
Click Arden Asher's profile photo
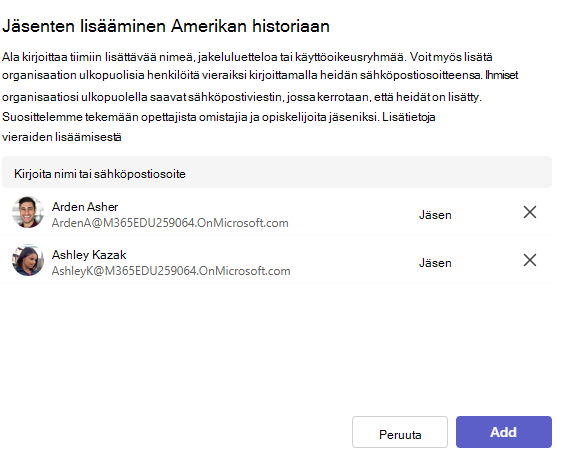28,212
